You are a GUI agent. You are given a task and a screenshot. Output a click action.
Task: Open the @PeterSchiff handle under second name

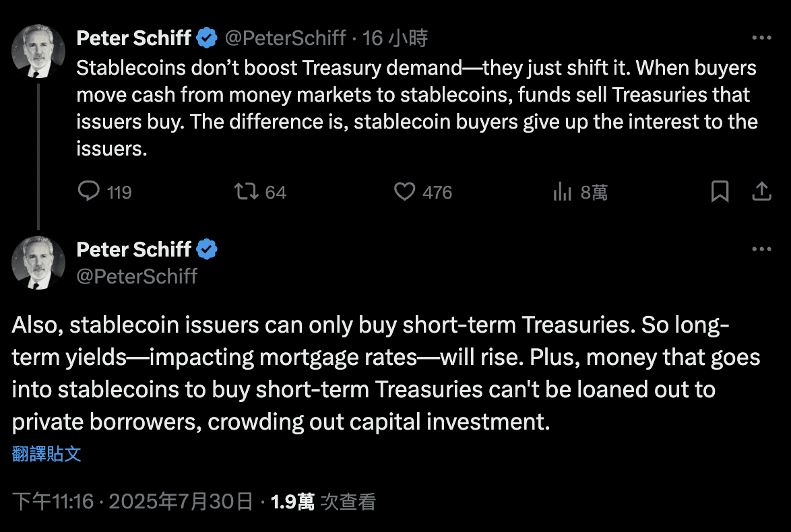[x=137, y=276]
